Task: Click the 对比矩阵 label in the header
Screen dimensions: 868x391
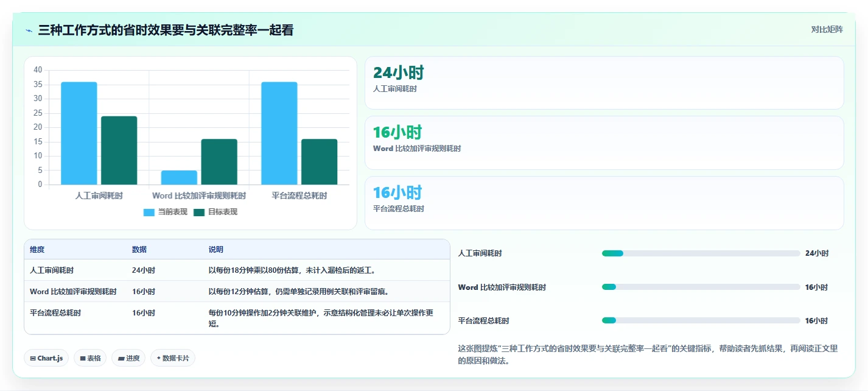Action: click(x=827, y=29)
